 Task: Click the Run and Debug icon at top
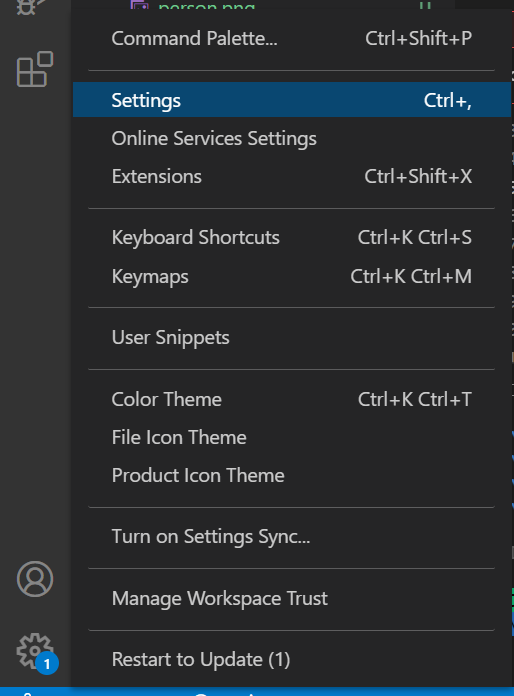(x=30, y=7)
